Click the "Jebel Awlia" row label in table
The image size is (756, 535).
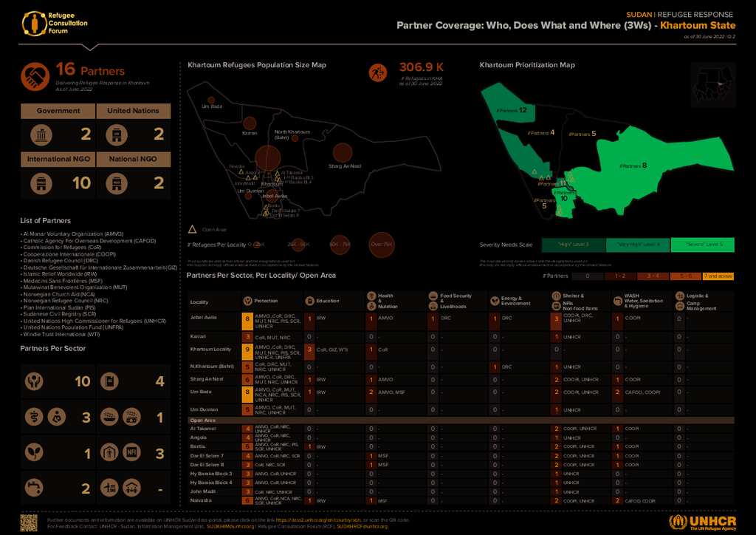point(204,318)
